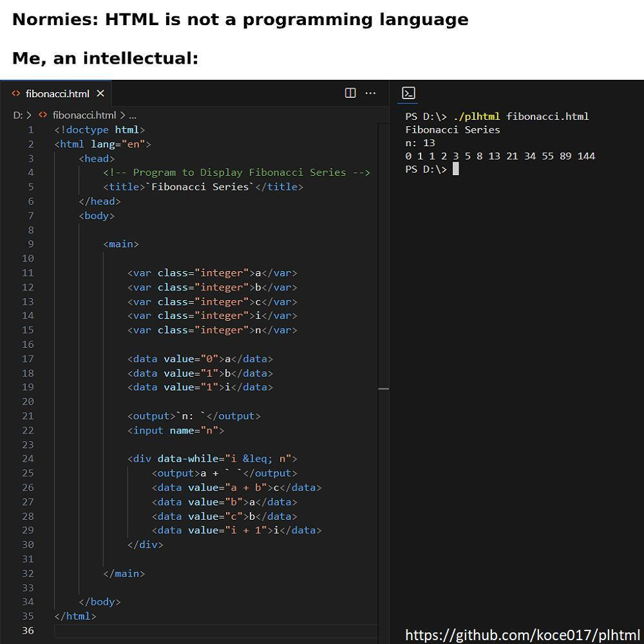Click the var declaration for 'a'
This screenshot has width=644, height=644.
213,272
